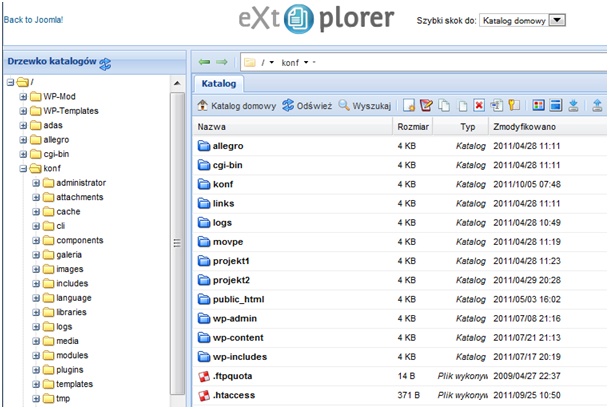Open the dropdown arrow after konf in path
609x409 pixels.
click(306, 62)
